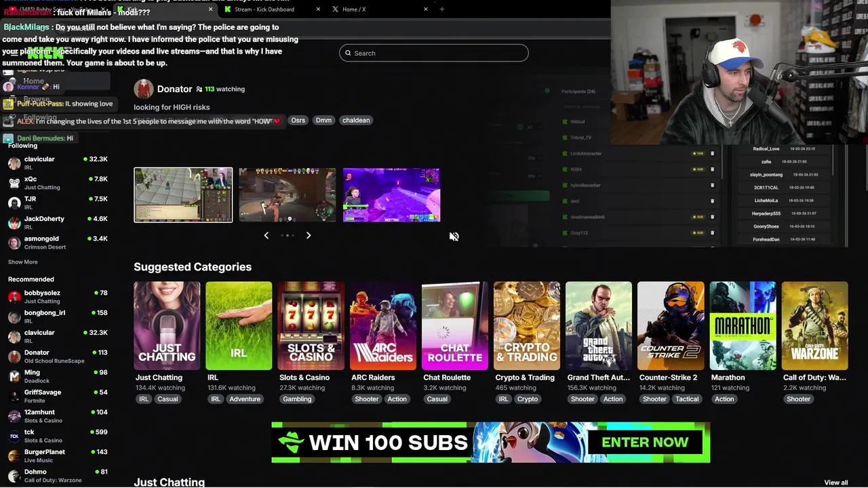Open bobbysolez avatar in Recommended
The image size is (868, 488).
pyautogui.click(x=14, y=297)
